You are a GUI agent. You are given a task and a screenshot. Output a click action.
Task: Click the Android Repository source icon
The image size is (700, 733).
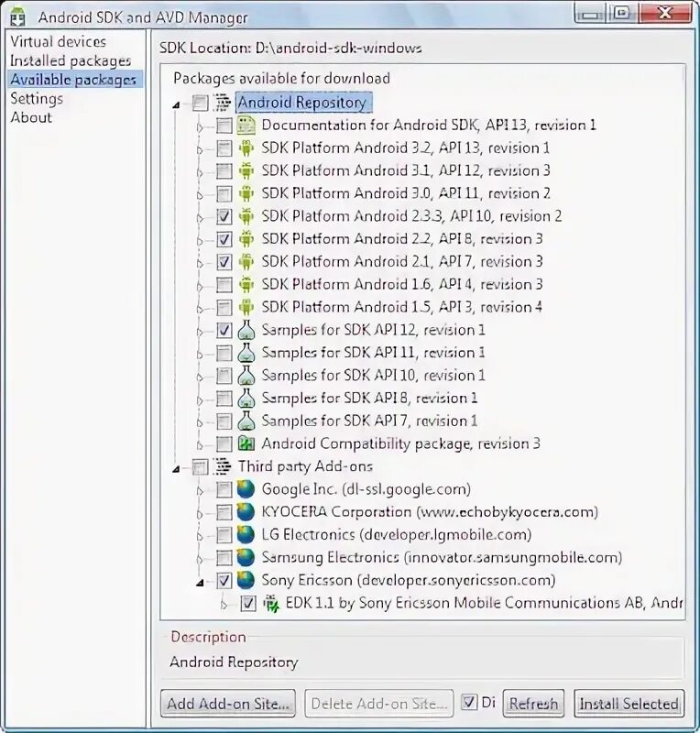pyautogui.click(x=223, y=103)
